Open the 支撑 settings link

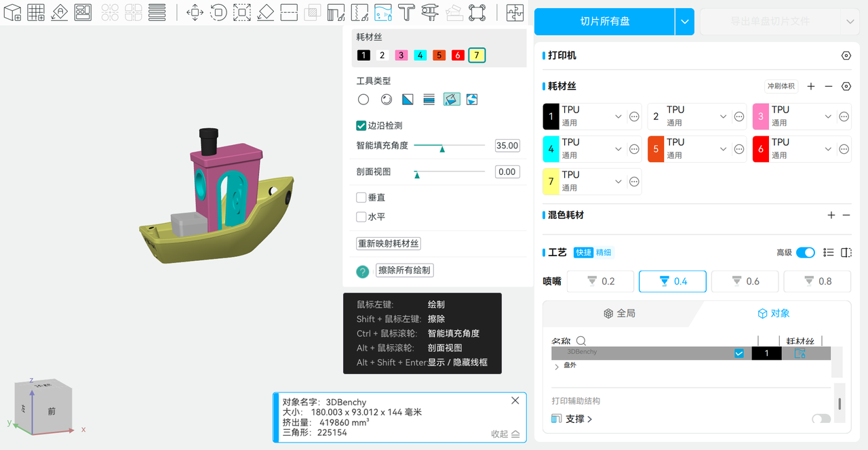click(x=579, y=419)
